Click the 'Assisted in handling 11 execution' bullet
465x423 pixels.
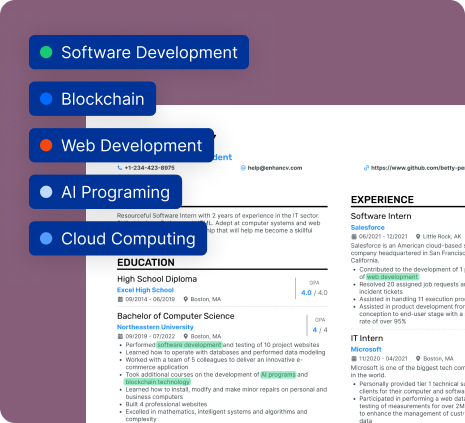tap(412, 299)
